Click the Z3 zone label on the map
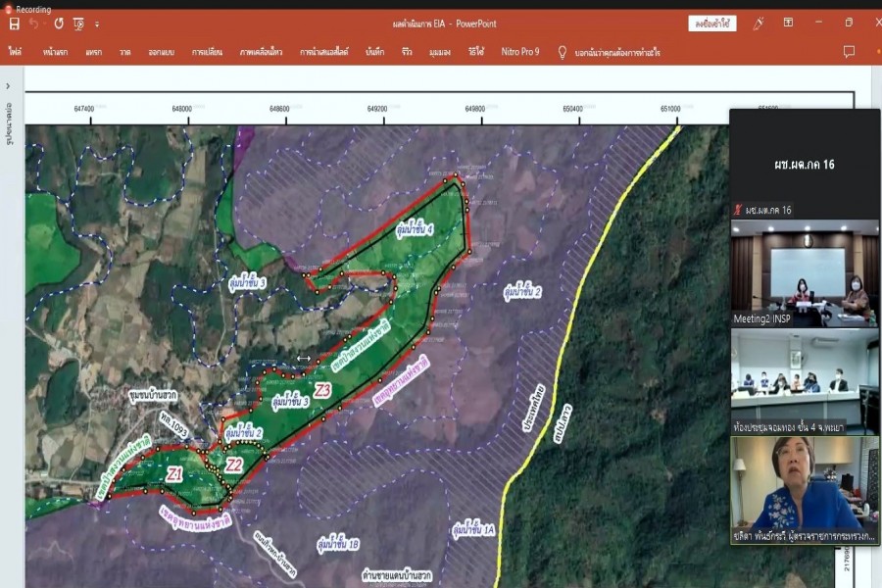Image resolution: width=882 pixels, height=588 pixels. click(322, 390)
